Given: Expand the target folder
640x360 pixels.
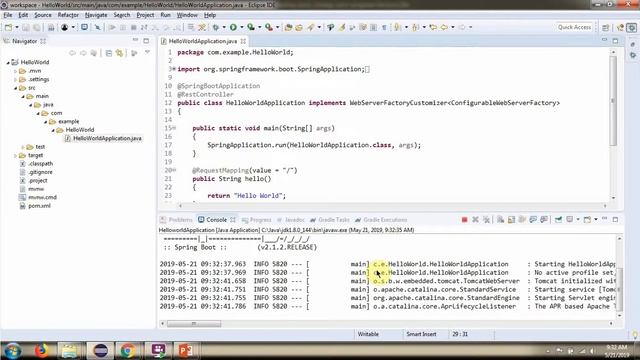Looking at the screenshot, I should coord(16,156).
